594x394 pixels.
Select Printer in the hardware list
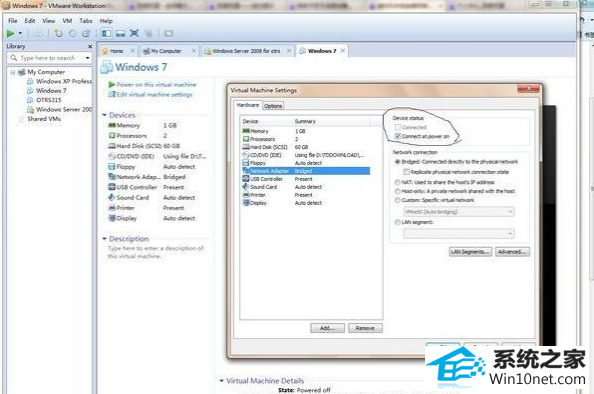coord(306,195)
